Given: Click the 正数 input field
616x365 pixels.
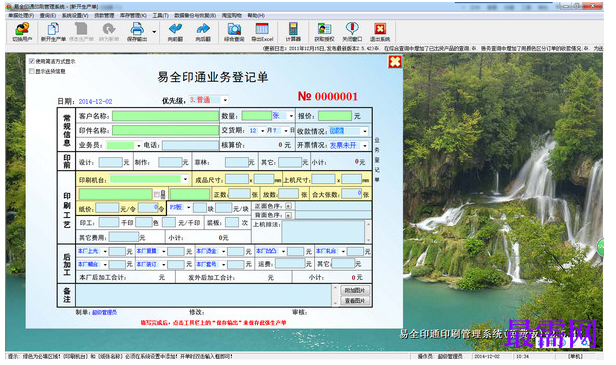Looking at the screenshot, I should (239, 194).
